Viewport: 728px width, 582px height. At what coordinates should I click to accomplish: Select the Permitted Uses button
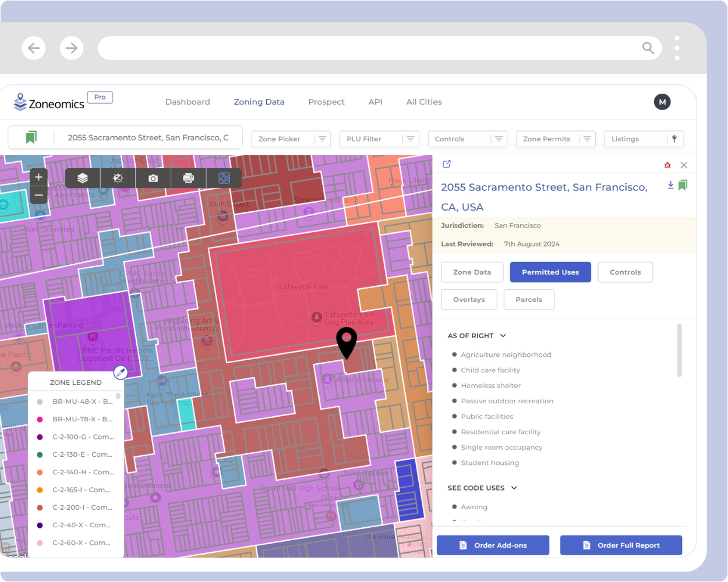point(550,272)
